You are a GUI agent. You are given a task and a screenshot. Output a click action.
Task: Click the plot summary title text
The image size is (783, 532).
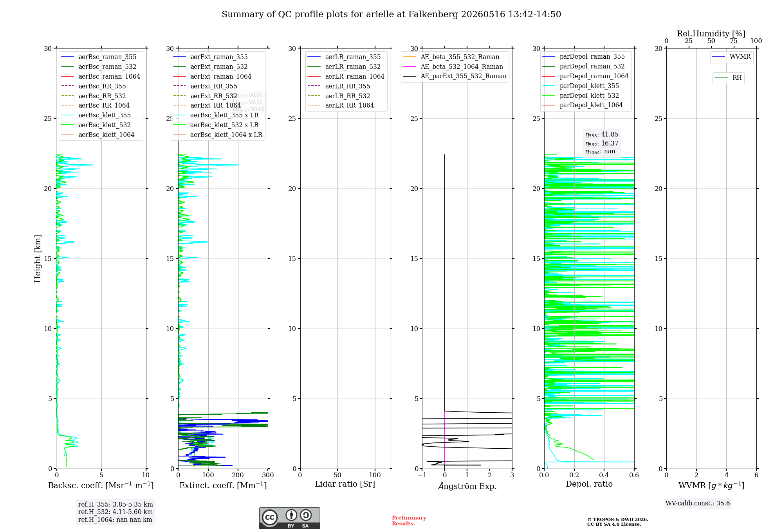391,14
